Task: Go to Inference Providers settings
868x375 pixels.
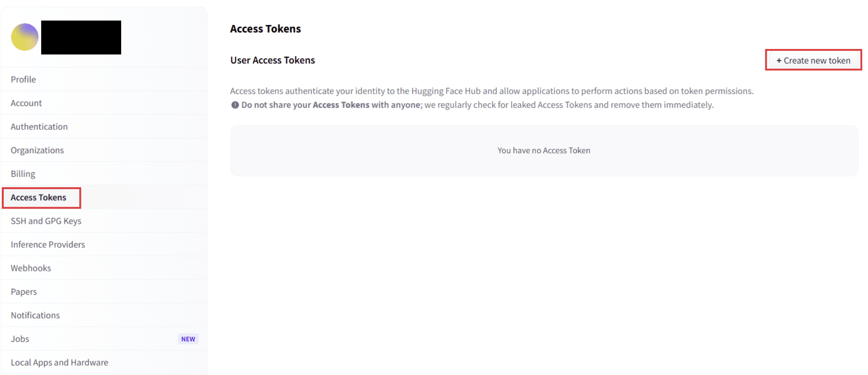Action: point(48,245)
